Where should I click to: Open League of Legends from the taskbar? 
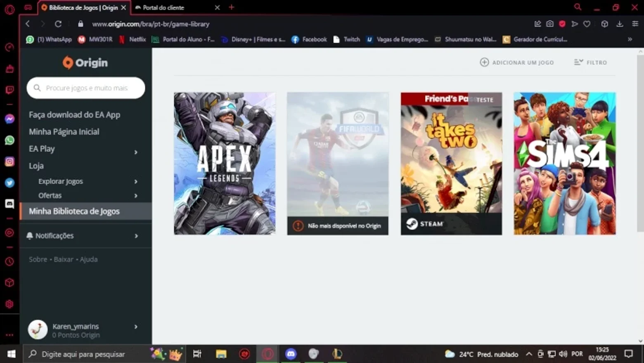(337, 354)
